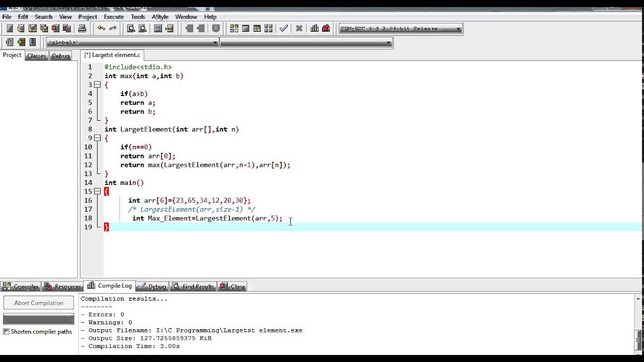Collapse the main function fold at line 15
644x362 pixels.
click(x=98, y=191)
